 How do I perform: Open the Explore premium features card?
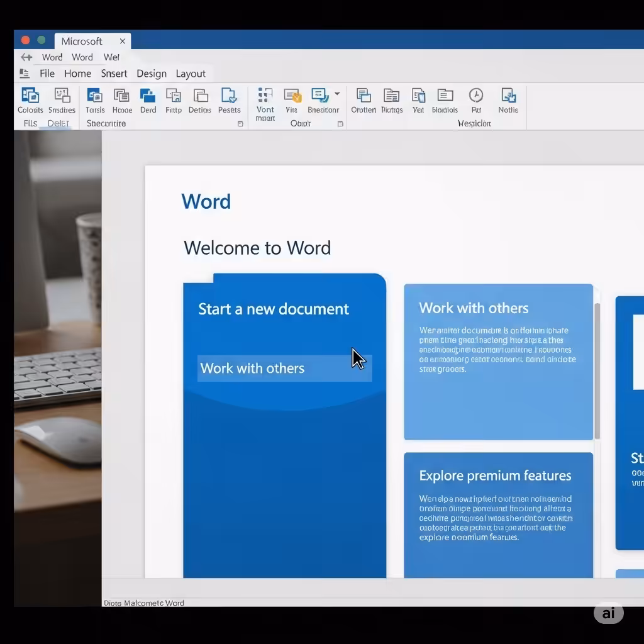498,515
